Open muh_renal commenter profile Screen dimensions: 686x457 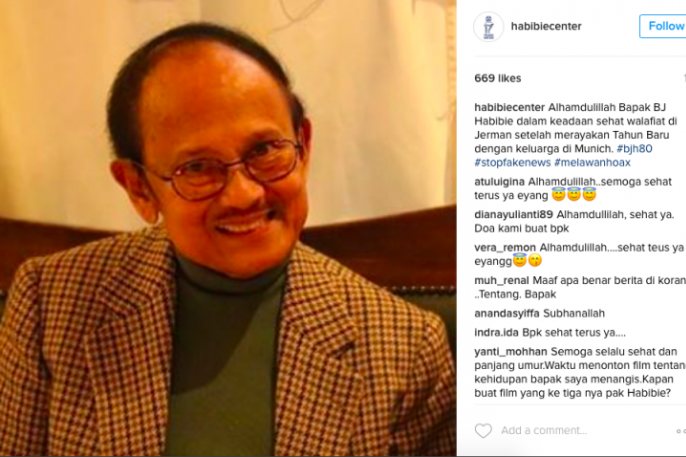[501, 280]
